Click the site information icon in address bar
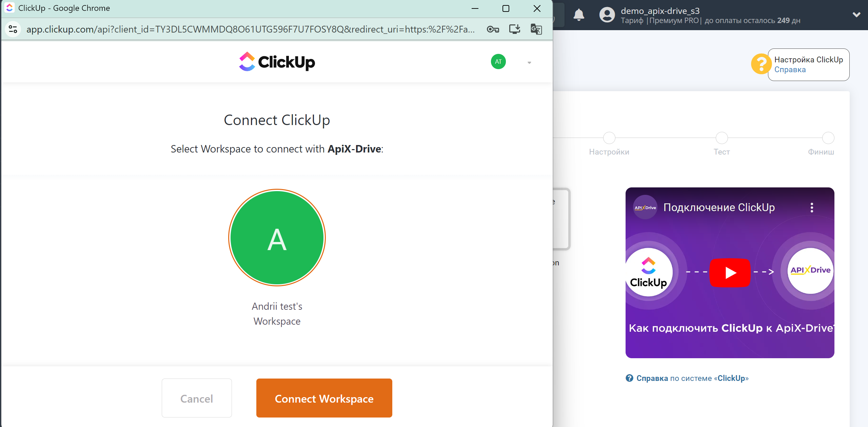 13,29
